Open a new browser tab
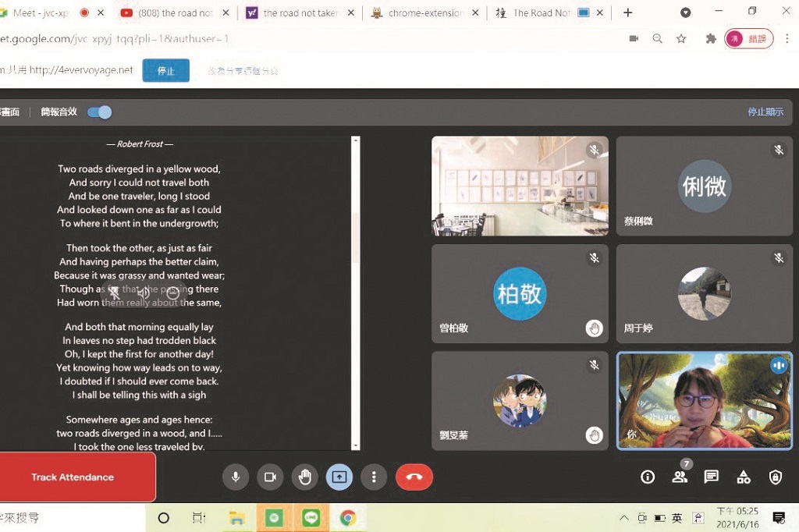The image size is (799, 532). click(628, 12)
